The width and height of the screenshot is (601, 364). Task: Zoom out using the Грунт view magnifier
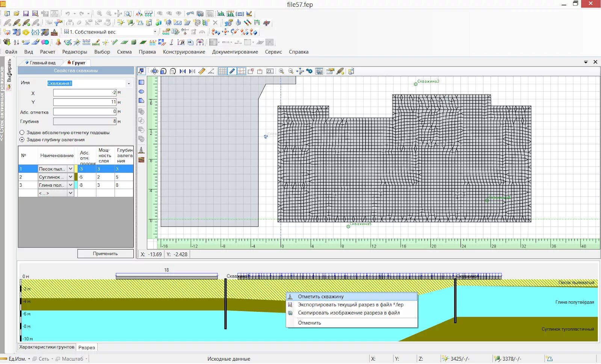click(x=291, y=71)
